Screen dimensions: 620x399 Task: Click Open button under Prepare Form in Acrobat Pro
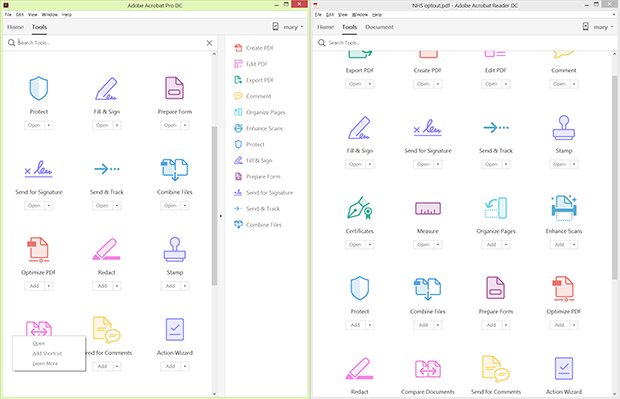[170, 125]
